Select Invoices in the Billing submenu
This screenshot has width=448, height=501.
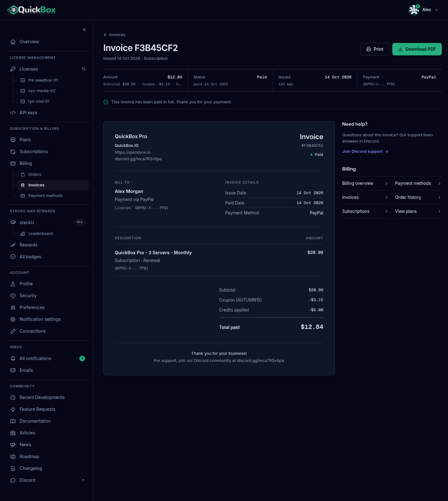(53, 185)
